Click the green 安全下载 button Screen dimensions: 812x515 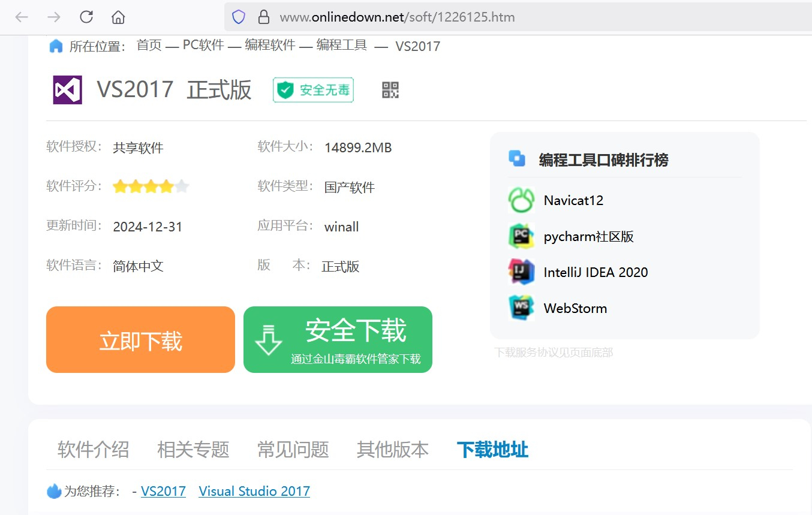pyautogui.click(x=338, y=340)
